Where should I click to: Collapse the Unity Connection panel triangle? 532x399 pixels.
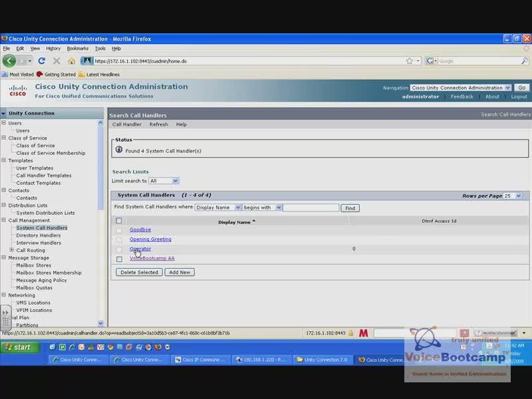pos(3,113)
